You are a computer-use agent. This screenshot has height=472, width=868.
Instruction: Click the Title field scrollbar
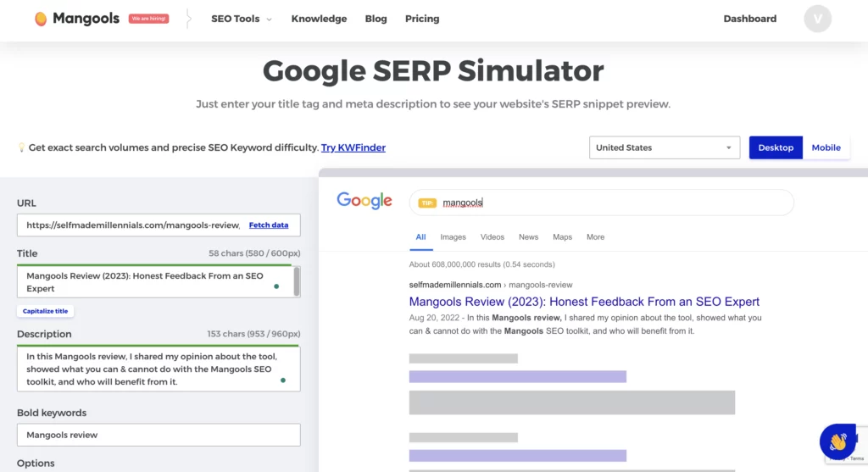point(297,281)
